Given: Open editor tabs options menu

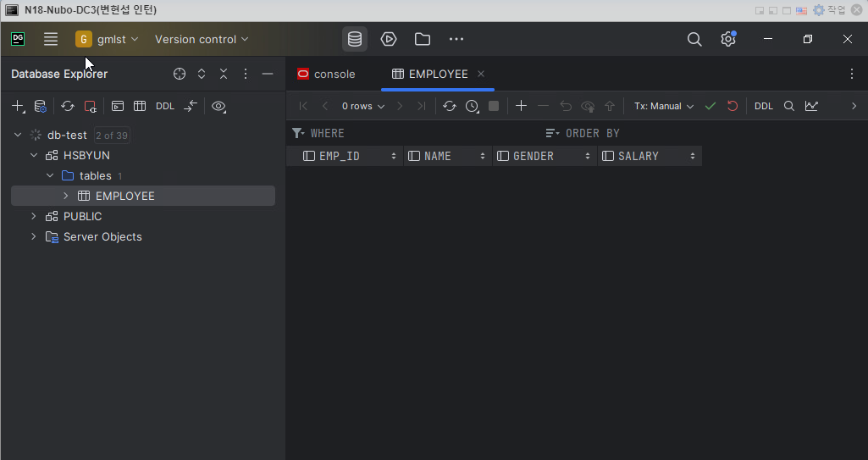Looking at the screenshot, I should coord(852,74).
